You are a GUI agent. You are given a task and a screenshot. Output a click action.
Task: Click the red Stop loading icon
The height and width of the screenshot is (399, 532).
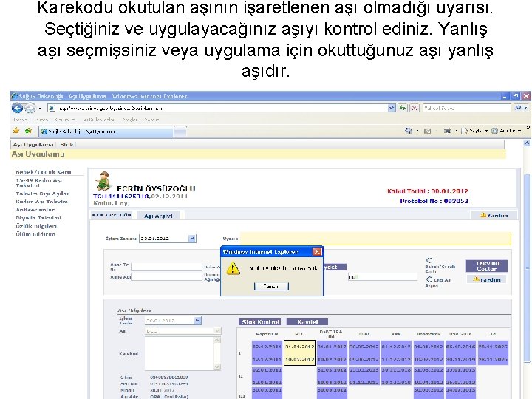pyautogui.click(x=415, y=108)
